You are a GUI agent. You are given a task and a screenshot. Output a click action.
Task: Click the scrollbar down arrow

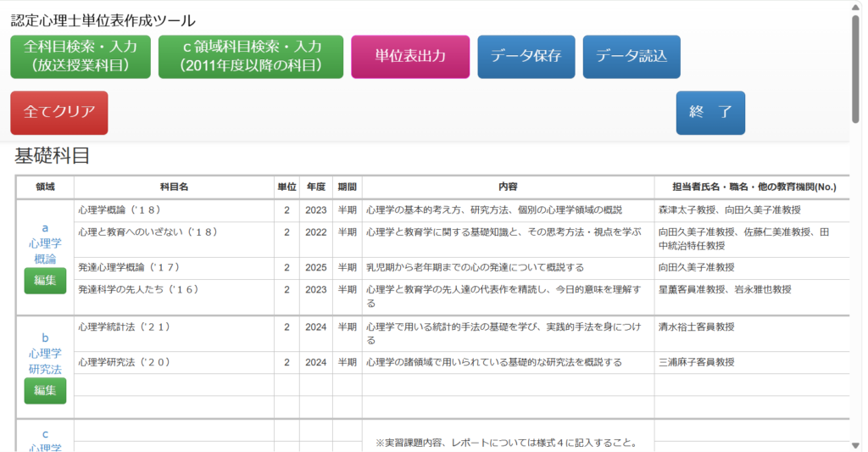point(856,444)
